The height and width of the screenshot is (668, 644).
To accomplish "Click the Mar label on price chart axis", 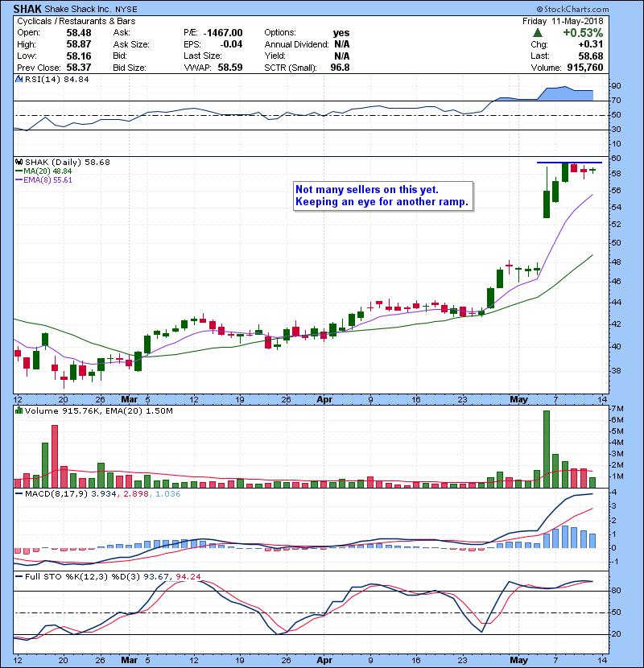I will [x=129, y=400].
